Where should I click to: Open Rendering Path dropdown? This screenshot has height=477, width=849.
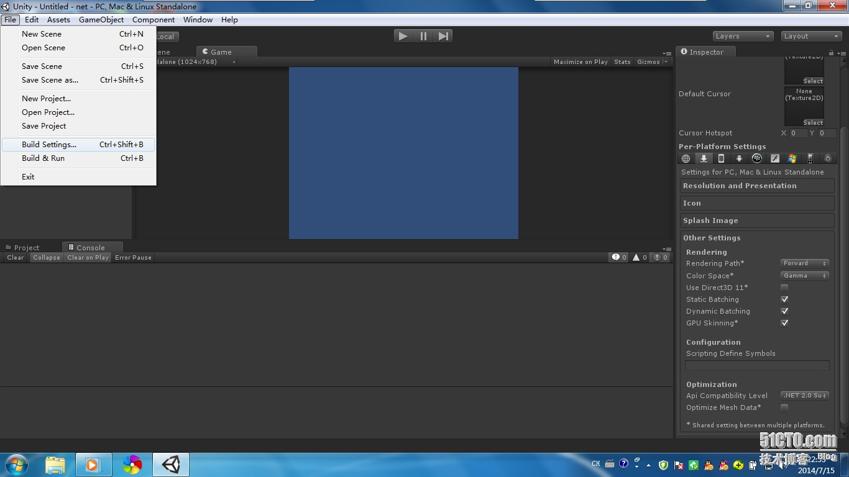coord(804,263)
